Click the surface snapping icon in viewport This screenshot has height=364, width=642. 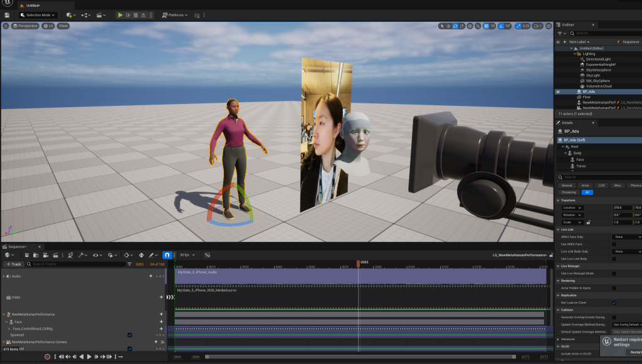[478, 26]
